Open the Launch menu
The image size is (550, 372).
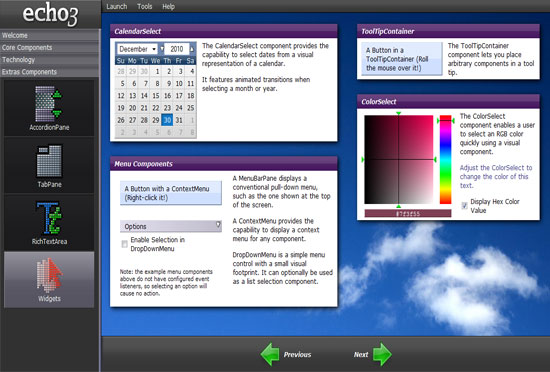116,7
